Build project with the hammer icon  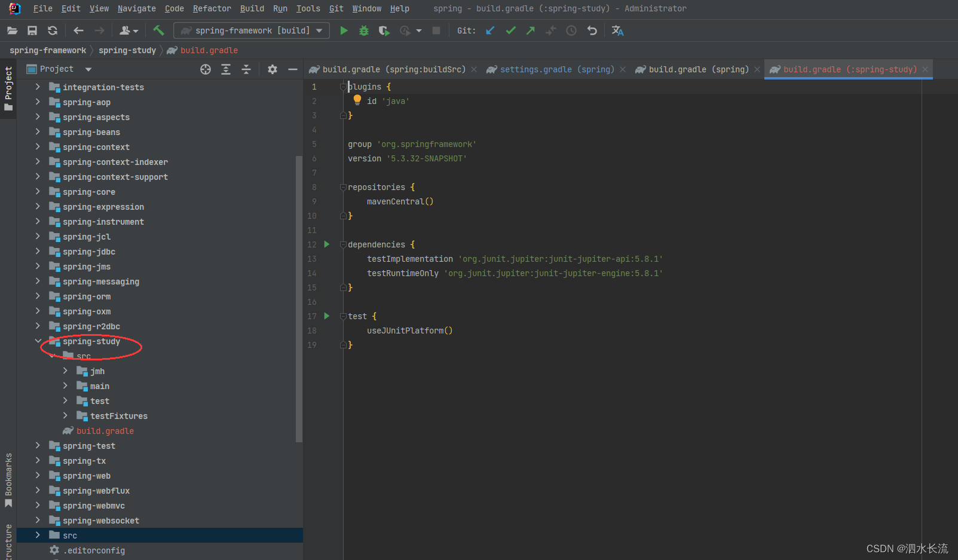coord(158,30)
